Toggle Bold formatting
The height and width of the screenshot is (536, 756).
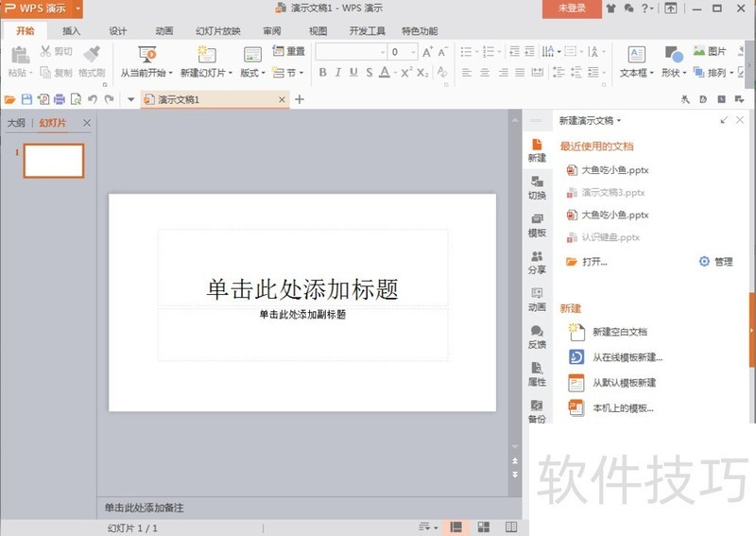click(x=322, y=73)
